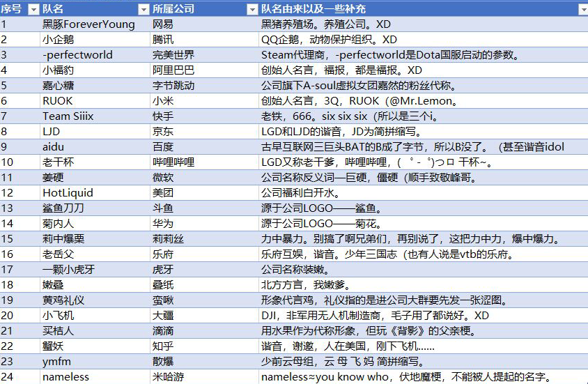Click the company cell 虎牙
Image resolution: width=588 pixels, height=384 pixels.
coord(204,270)
